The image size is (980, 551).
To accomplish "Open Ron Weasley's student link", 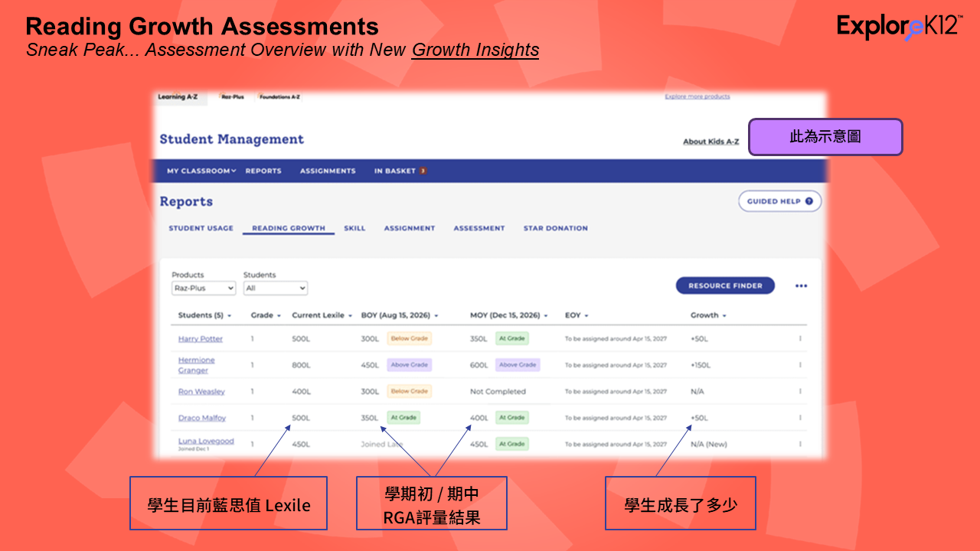I will 201,391.
